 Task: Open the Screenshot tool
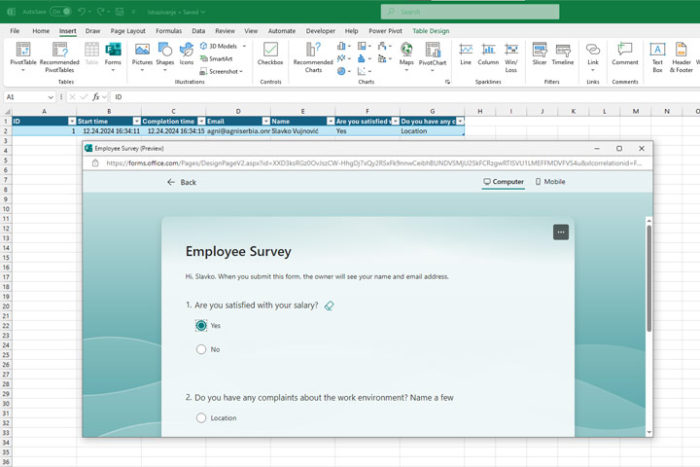[x=219, y=71]
